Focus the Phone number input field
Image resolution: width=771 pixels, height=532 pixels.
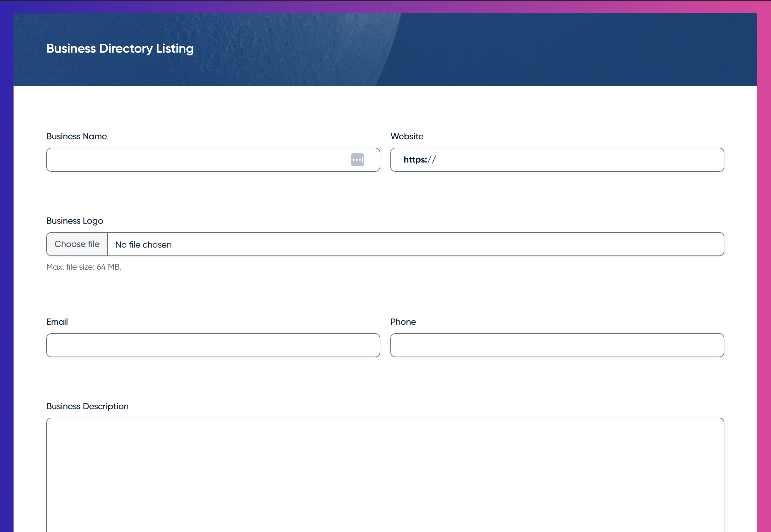pyautogui.click(x=557, y=345)
